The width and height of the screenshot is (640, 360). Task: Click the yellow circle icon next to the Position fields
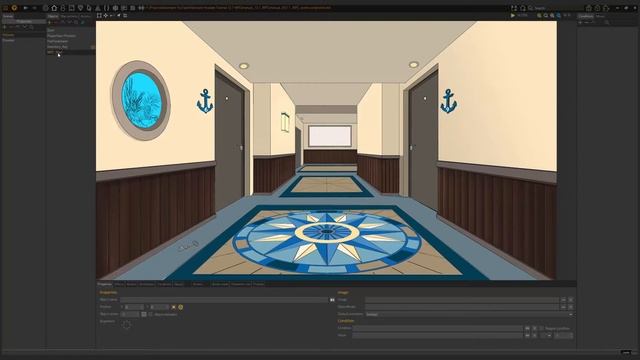[x=181, y=307]
